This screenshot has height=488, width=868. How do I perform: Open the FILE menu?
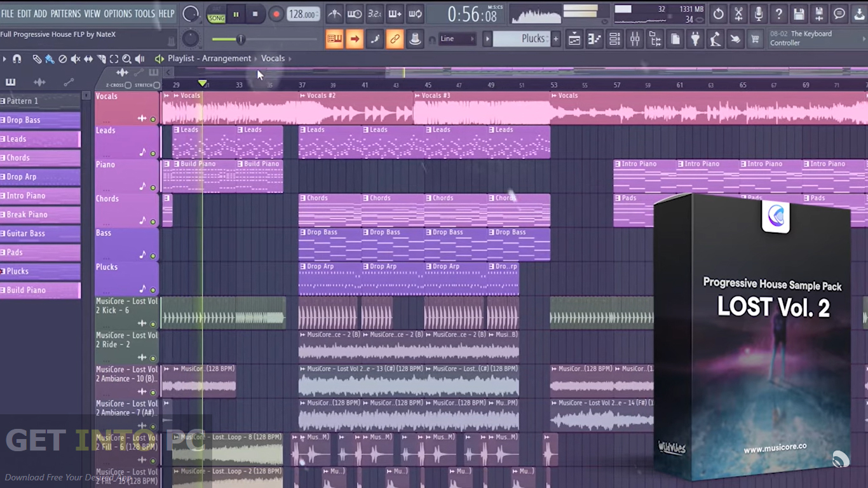coord(8,13)
